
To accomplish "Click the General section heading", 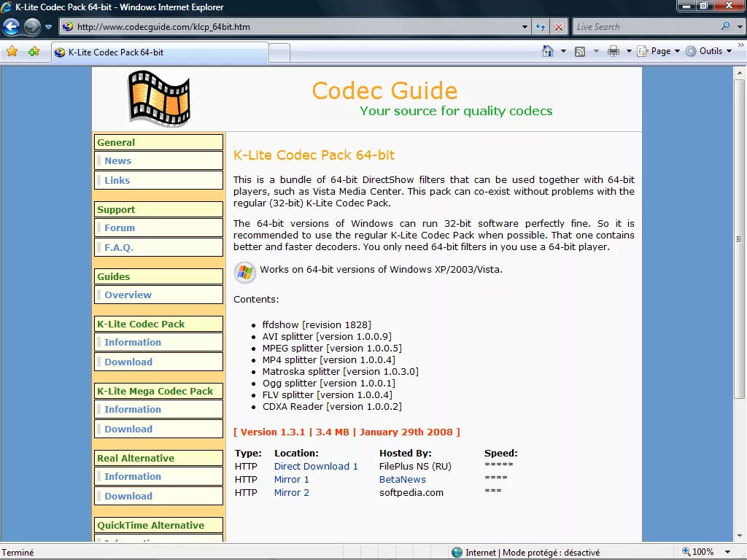I will (x=158, y=142).
